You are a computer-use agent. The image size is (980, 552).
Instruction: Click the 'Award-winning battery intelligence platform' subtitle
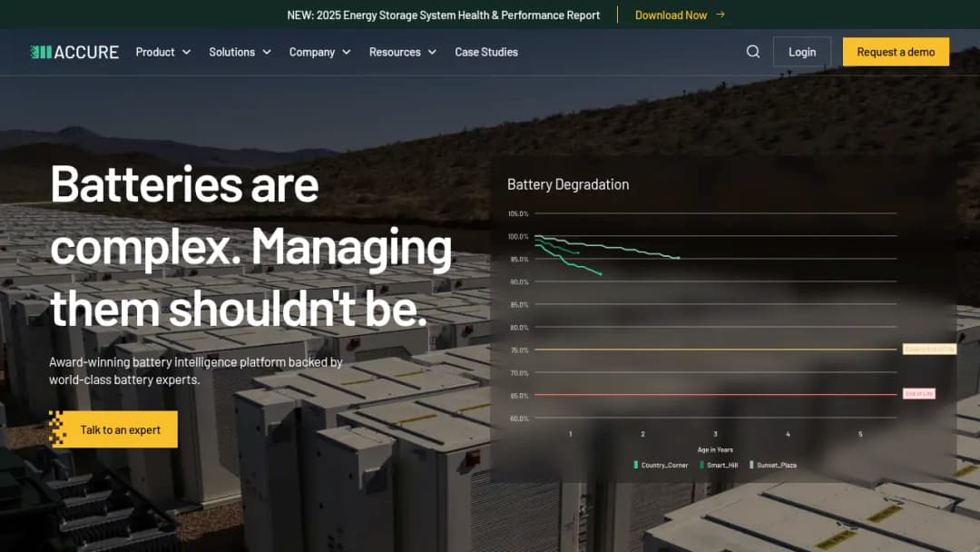(196, 370)
